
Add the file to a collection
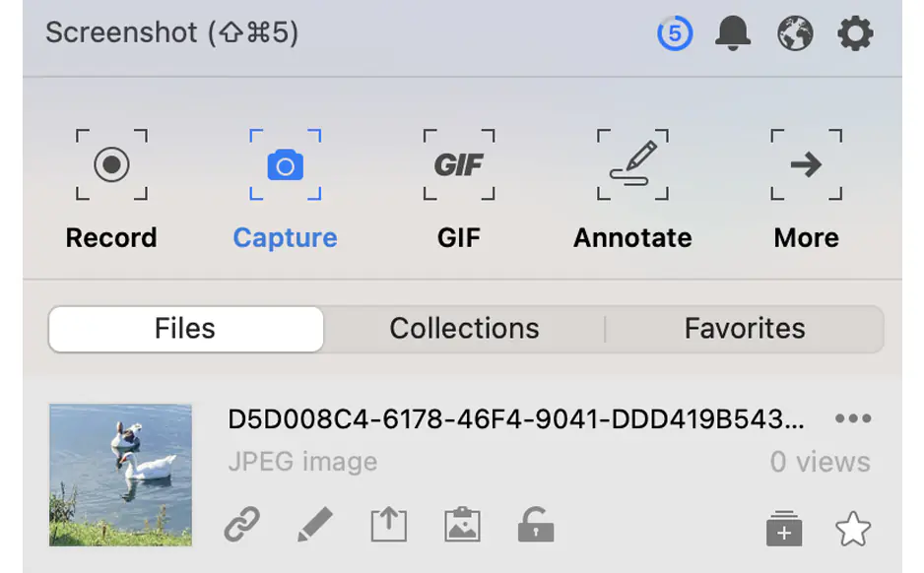coord(784,530)
